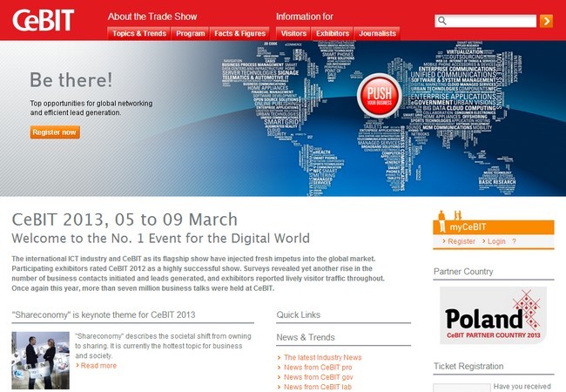Click the Partner Country heading
This screenshot has width=566, height=392.
click(463, 272)
